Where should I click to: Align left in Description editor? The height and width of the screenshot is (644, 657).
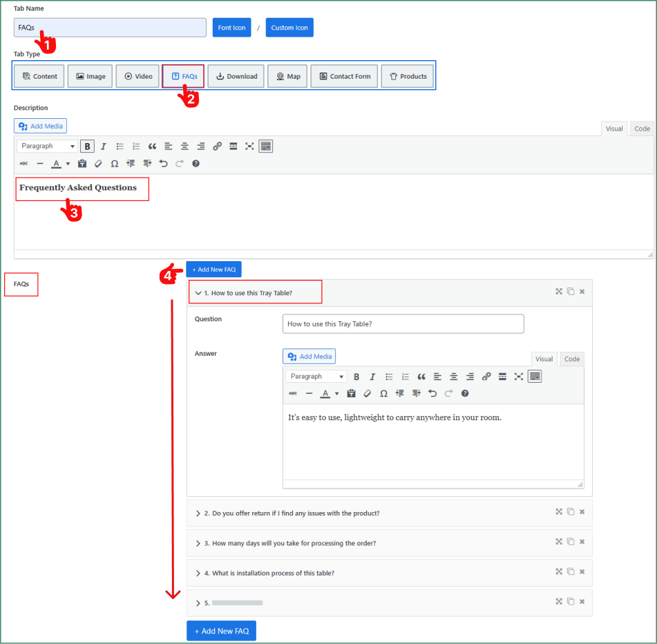point(169,146)
